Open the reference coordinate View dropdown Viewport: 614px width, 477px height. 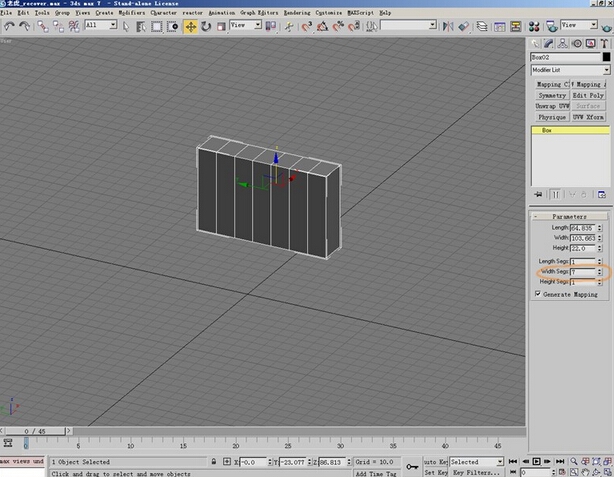[x=245, y=25]
